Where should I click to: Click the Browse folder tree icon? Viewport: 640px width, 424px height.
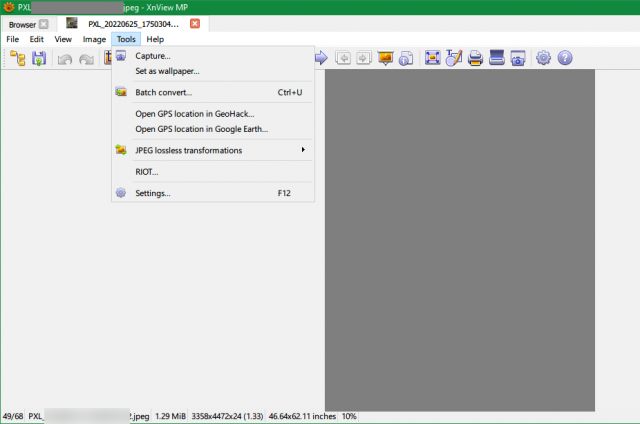[18, 58]
